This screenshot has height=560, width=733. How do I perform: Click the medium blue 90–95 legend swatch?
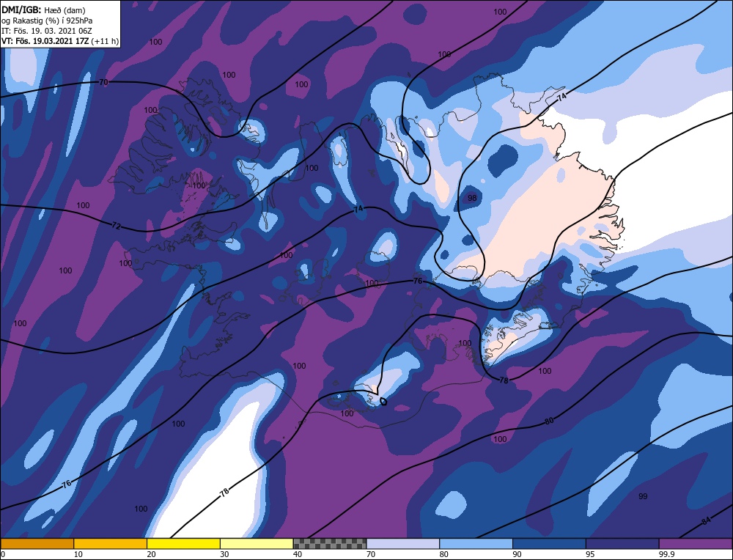coord(549,543)
